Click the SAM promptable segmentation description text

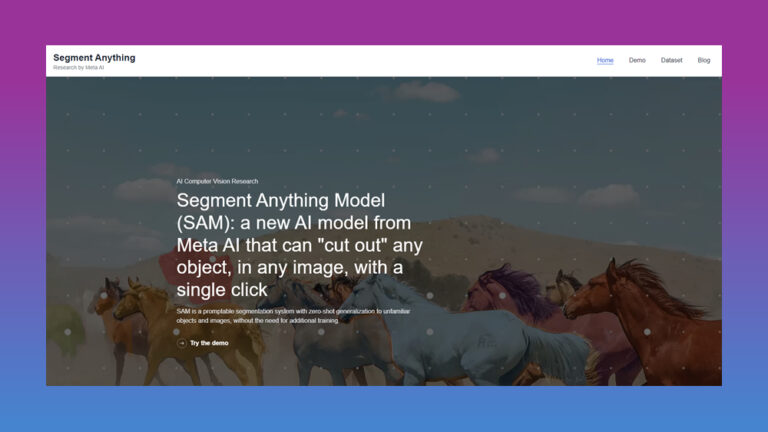293,316
